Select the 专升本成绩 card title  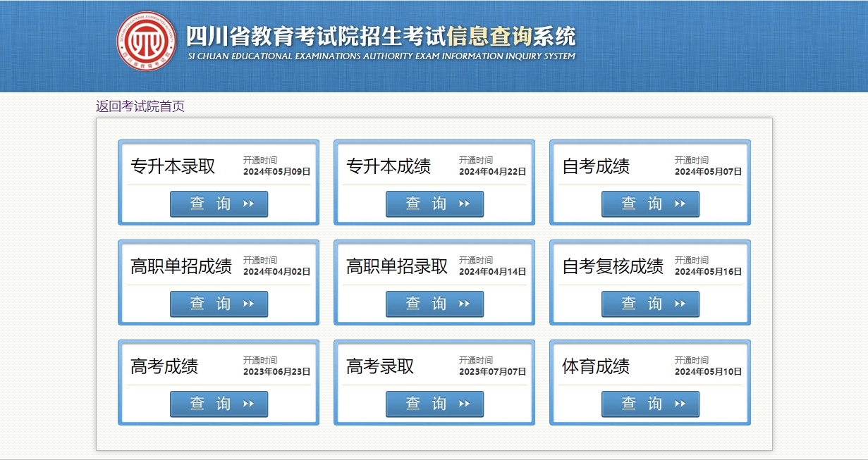(389, 166)
